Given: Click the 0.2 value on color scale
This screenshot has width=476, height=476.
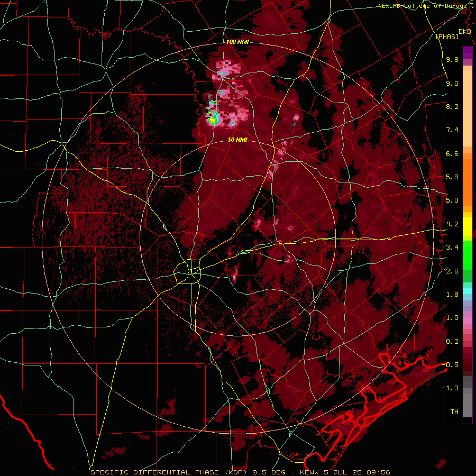Looking at the screenshot, I should (x=452, y=342).
